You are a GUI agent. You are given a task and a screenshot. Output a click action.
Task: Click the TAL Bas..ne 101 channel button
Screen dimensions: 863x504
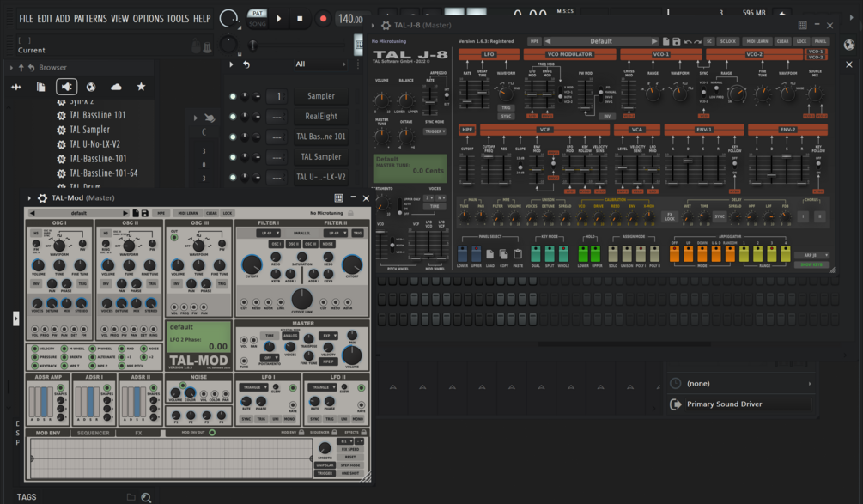[321, 137]
